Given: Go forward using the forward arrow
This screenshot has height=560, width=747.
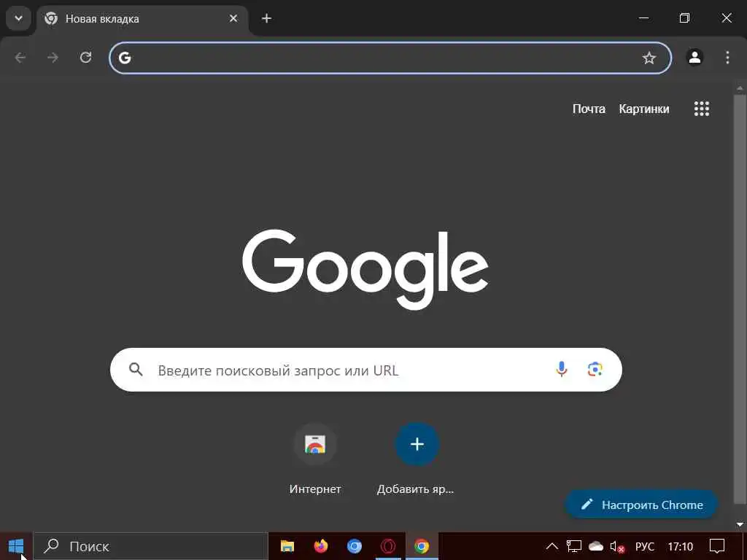Looking at the screenshot, I should [x=53, y=58].
